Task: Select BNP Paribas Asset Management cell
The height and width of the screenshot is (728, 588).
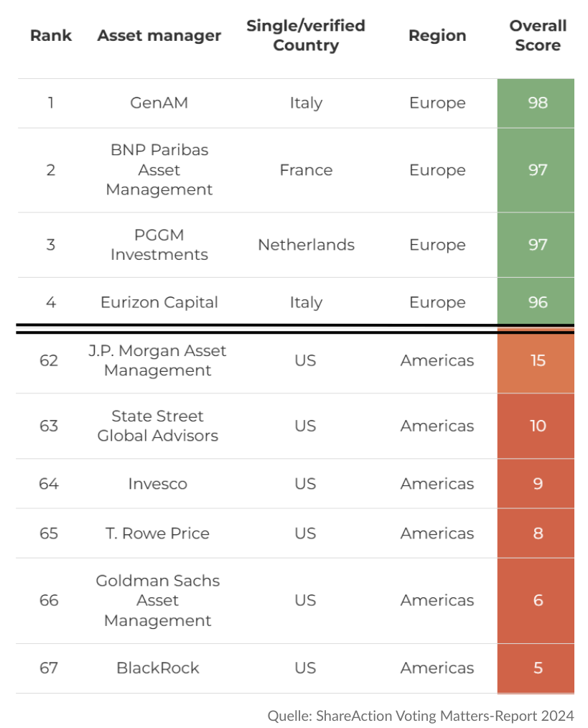Action: click(159, 170)
